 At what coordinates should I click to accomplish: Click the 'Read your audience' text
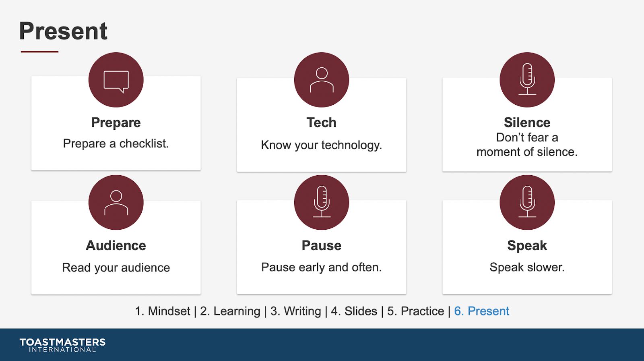116,268
